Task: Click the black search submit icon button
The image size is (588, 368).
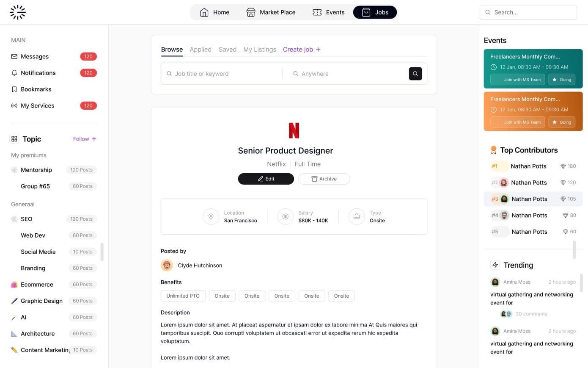Action: tap(415, 74)
